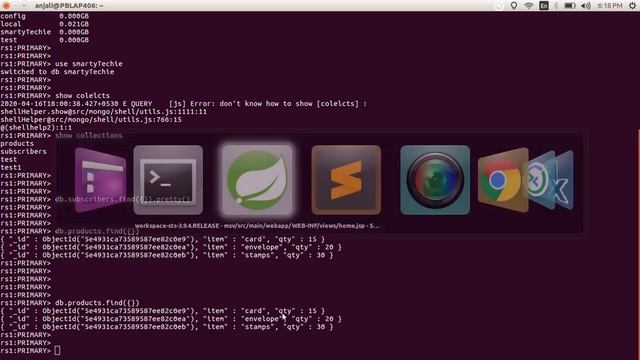Open the sound volume indicator
The height and width of the screenshot is (360, 640).
[x=586, y=6]
